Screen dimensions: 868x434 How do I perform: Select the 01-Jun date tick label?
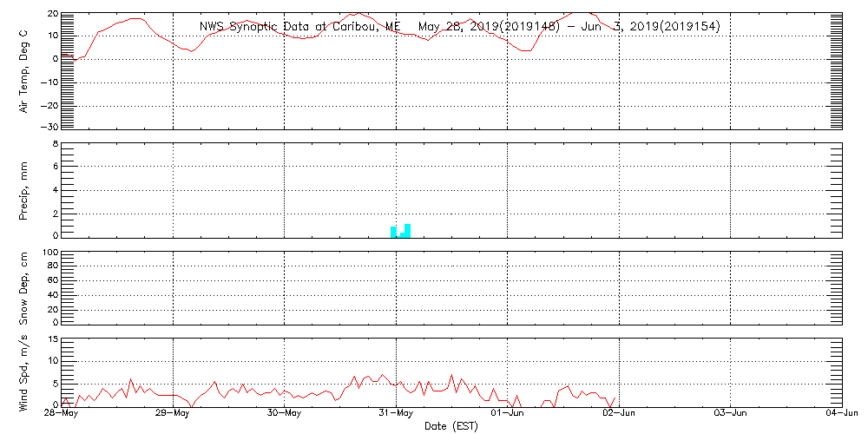507,413
